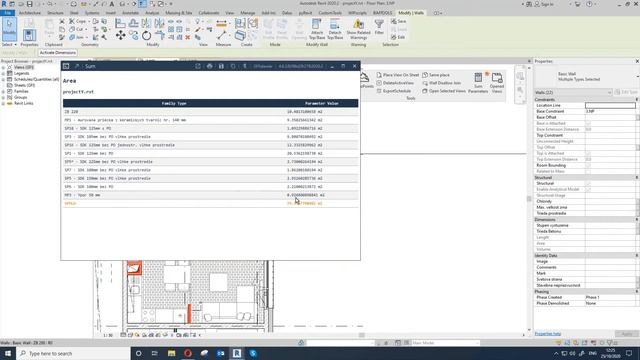Open the Structure ribbon tab
Screen dimensions: 640x360
55,13
